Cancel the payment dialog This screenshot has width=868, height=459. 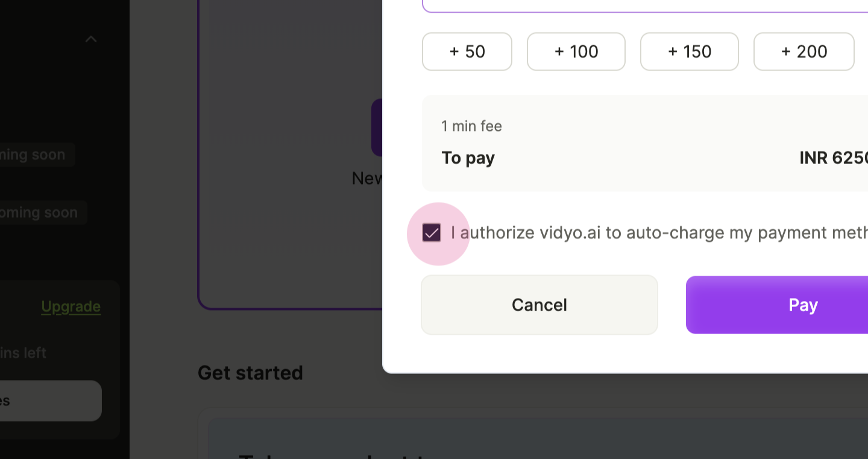pyautogui.click(x=539, y=305)
